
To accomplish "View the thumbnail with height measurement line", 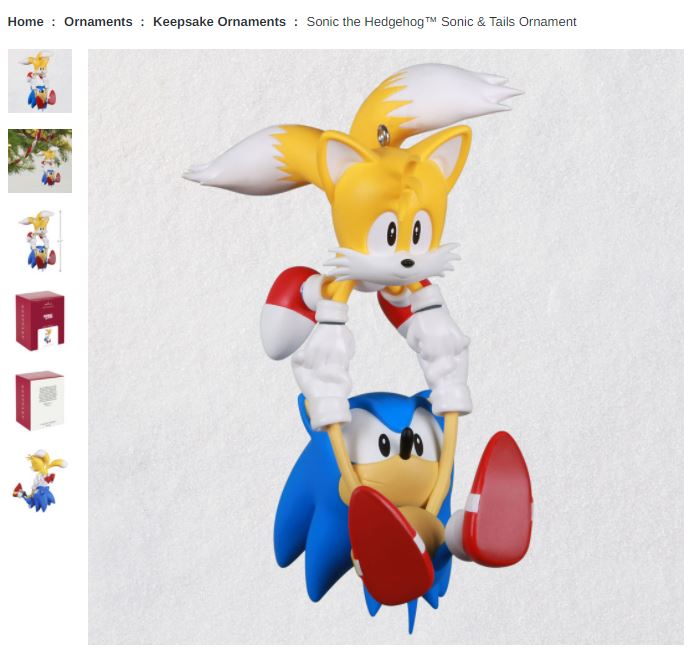I will point(40,241).
